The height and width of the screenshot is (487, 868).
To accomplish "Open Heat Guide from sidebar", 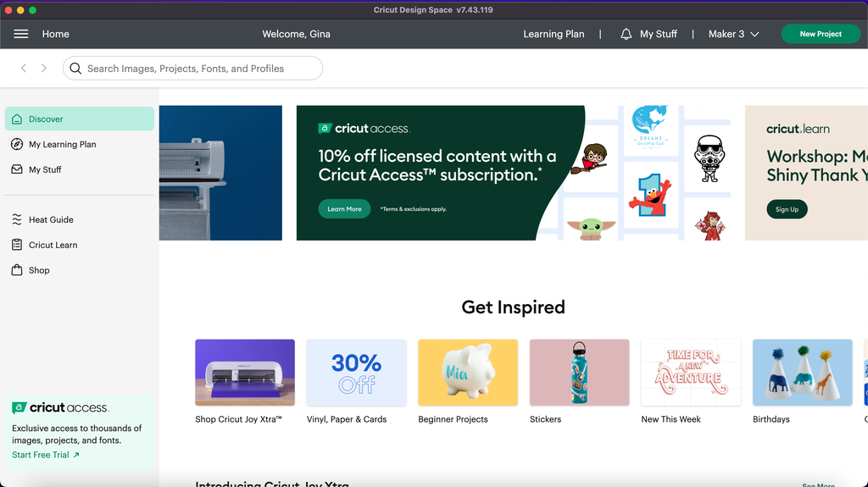I will coord(51,219).
